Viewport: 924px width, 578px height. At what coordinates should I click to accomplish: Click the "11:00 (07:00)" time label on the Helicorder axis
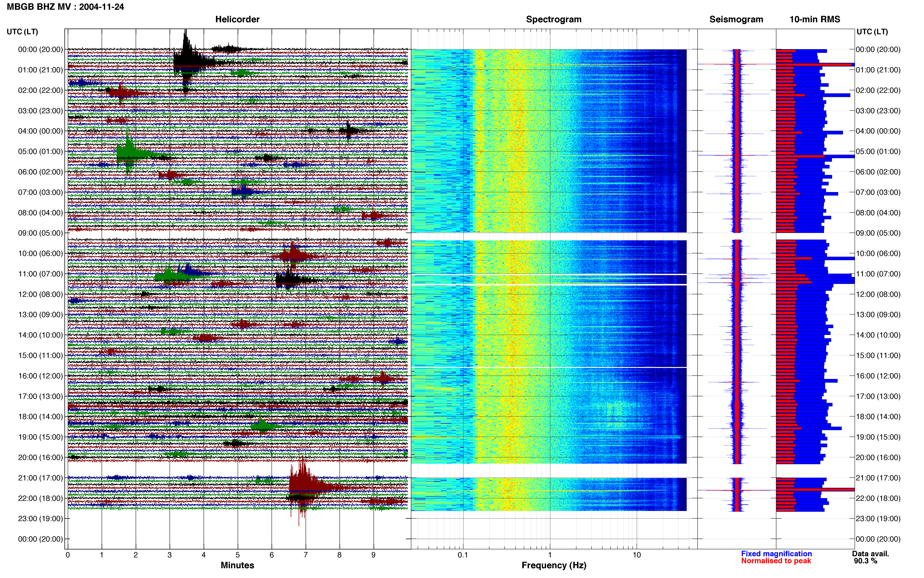pos(40,274)
